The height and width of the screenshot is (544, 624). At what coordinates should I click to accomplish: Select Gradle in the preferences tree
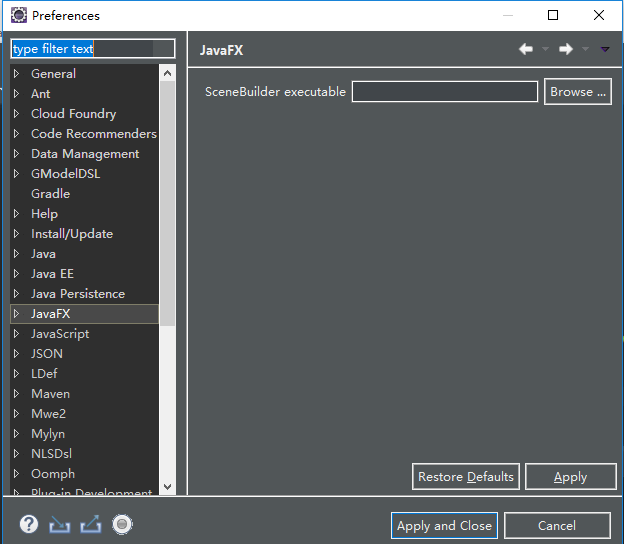51,194
